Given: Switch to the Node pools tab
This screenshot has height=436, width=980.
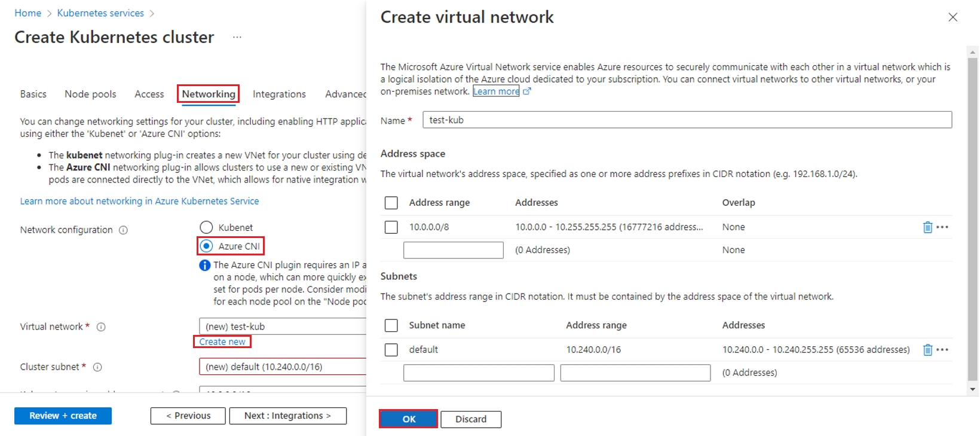Looking at the screenshot, I should click(90, 94).
